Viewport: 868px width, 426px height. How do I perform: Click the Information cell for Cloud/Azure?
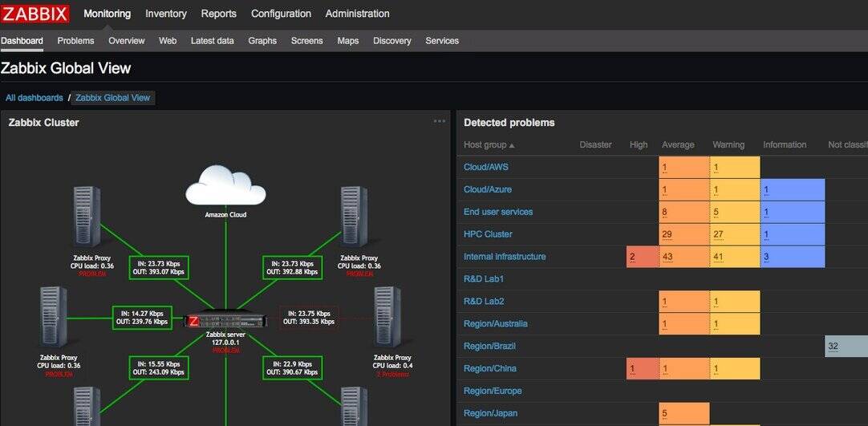(x=792, y=190)
